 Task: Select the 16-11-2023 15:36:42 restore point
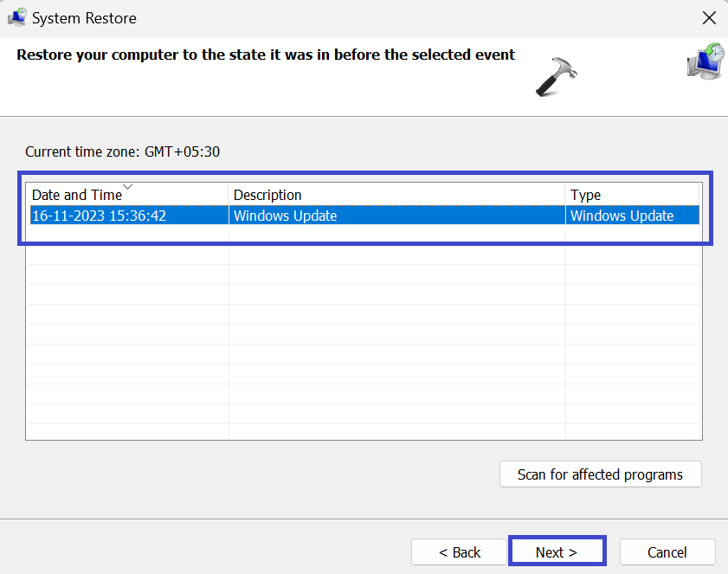click(x=99, y=216)
